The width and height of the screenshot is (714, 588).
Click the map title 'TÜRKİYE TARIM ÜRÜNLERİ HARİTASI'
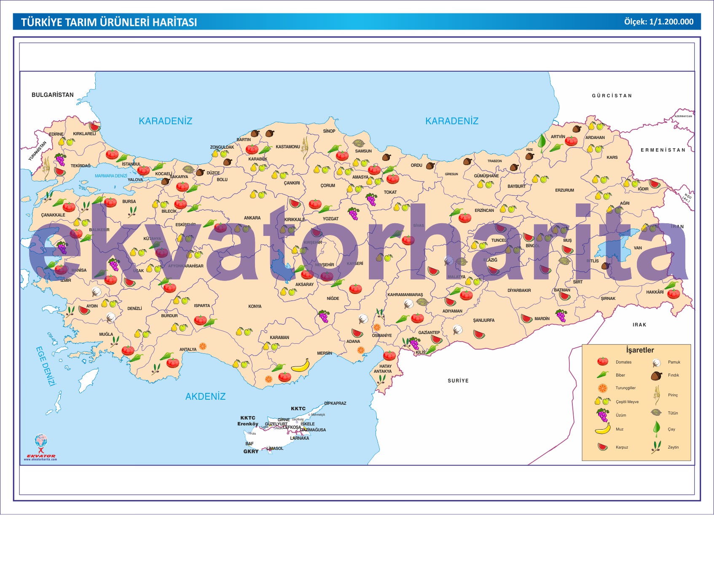point(109,22)
